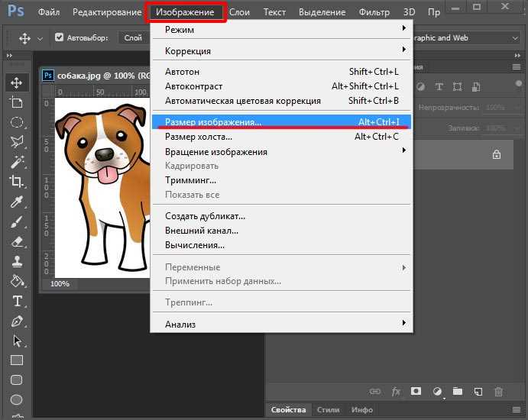528x420 pixels.
Task: Click move tool icon in options bar
Action: (x=24, y=38)
